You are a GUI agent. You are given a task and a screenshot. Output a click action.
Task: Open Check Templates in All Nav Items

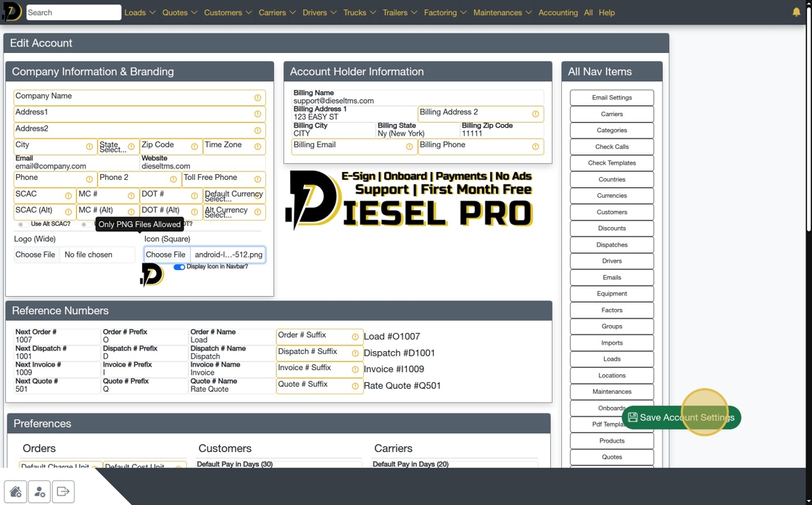612,163
